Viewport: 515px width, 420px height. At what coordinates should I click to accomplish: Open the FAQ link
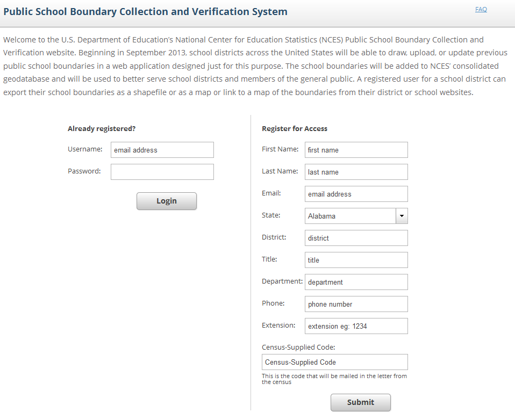[x=481, y=9]
